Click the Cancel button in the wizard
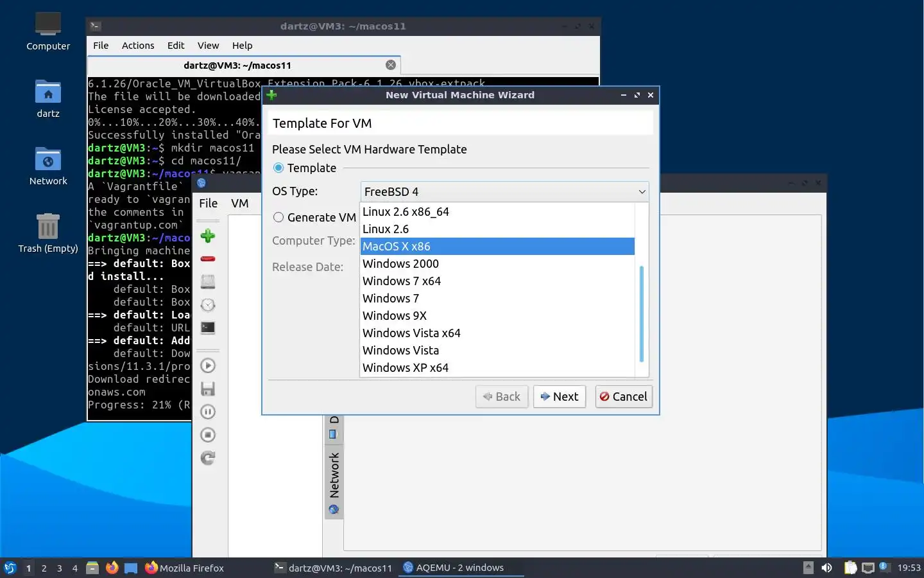Viewport: 924px width, 578px height. pyautogui.click(x=624, y=396)
